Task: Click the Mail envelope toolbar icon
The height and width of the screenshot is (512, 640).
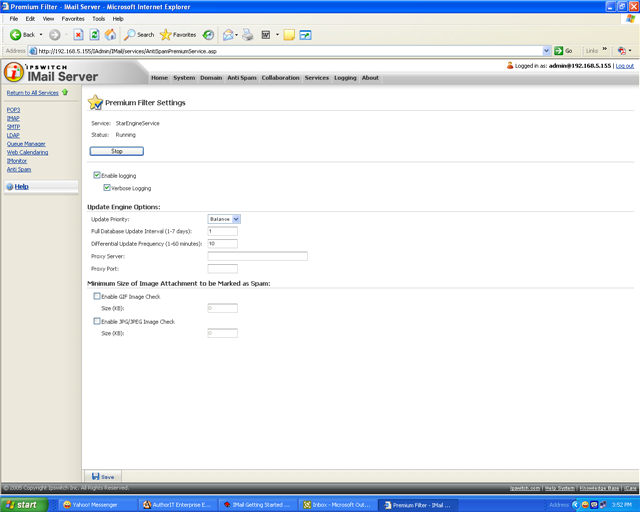Action: click(x=228, y=35)
